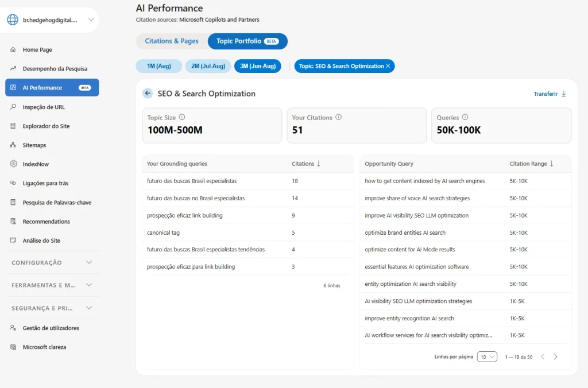Click the Explorador do Site icon

click(x=13, y=126)
